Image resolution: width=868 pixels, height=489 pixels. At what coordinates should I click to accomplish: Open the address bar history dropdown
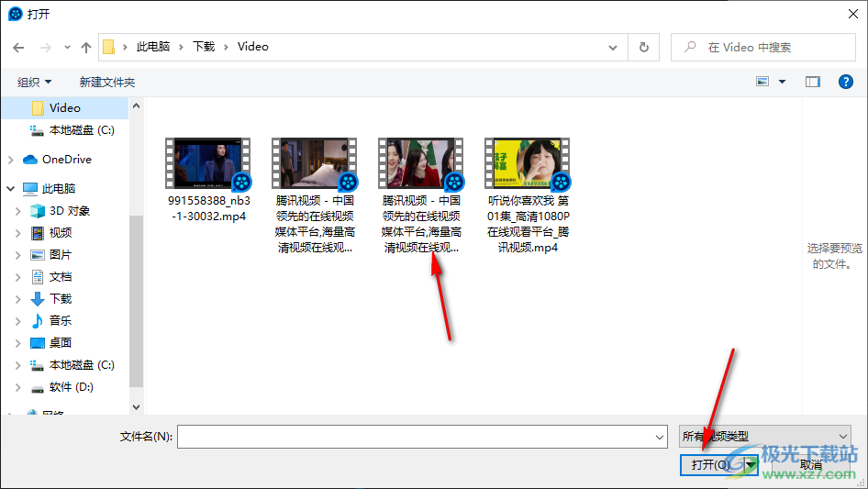pos(613,48)
